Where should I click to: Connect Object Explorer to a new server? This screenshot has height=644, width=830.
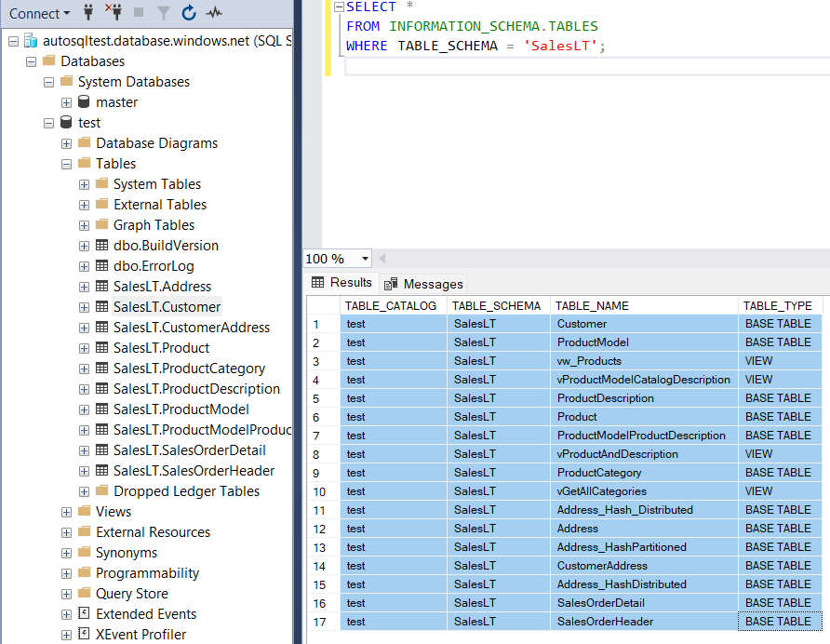(x=87, y=13)
